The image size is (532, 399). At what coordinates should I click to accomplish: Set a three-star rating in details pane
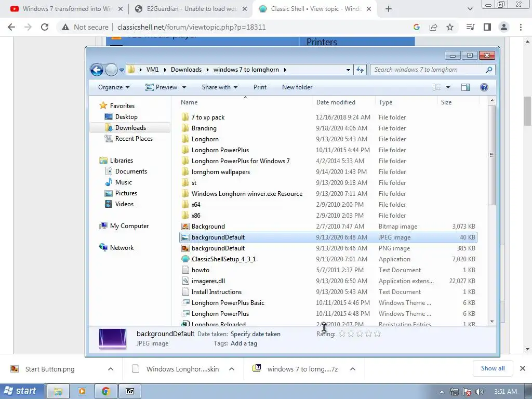point(360,334)
